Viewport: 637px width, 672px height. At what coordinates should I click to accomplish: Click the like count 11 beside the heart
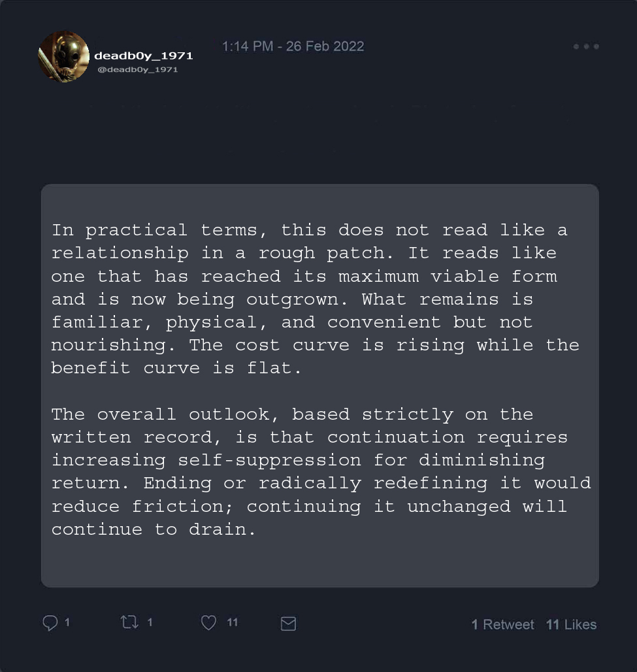232,623
